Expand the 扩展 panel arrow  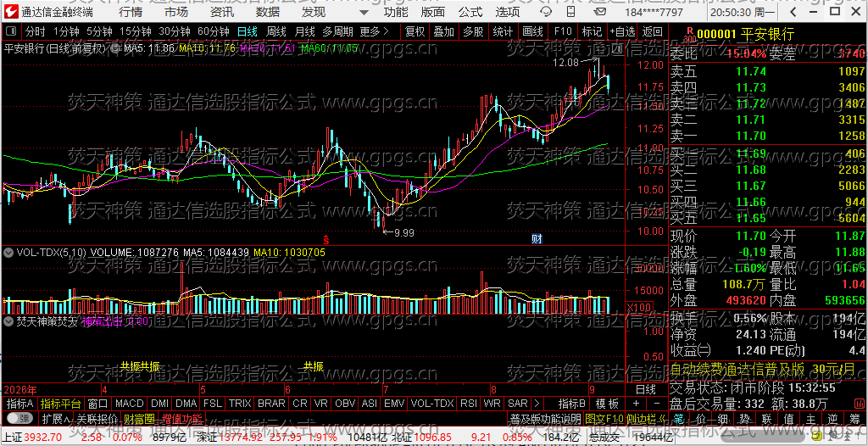tap(55, 418)
